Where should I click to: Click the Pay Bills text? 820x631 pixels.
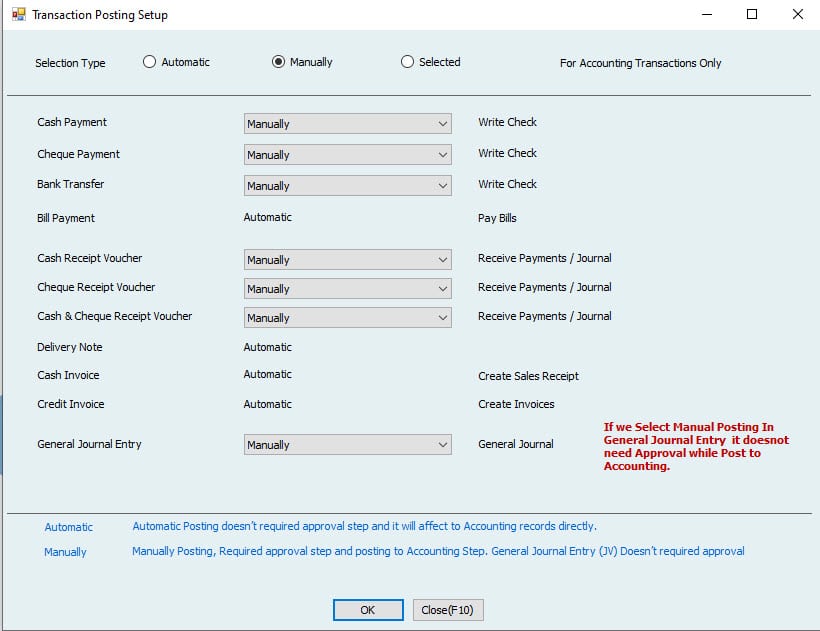497,218
